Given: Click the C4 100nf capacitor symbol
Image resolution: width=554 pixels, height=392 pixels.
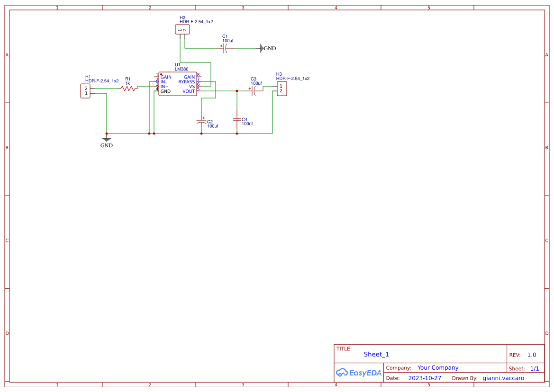Looking at the screenshot, I should 237,119.
